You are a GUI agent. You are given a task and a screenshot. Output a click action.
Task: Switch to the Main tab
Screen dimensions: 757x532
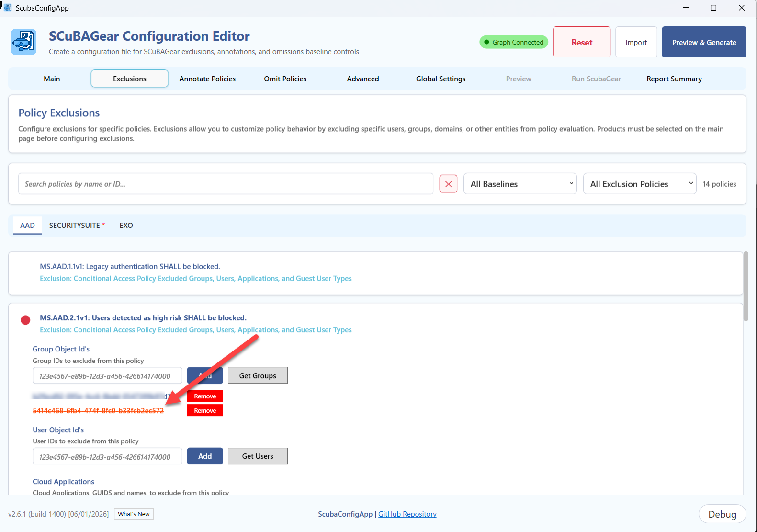pos(52,79)
